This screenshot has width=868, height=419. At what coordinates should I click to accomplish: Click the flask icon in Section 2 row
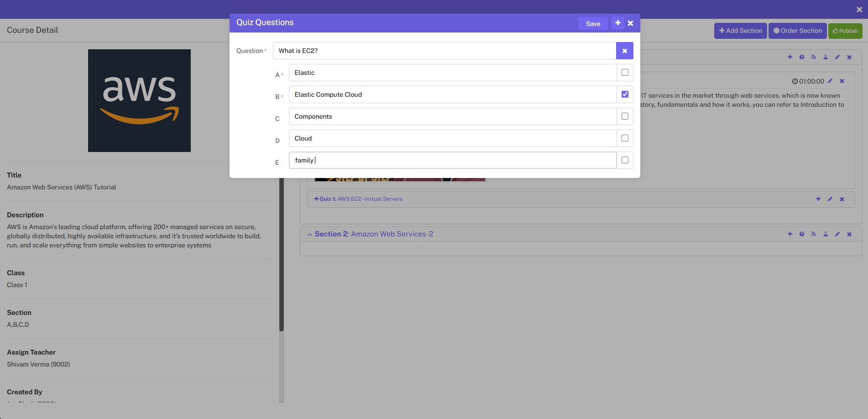(825, 234)
